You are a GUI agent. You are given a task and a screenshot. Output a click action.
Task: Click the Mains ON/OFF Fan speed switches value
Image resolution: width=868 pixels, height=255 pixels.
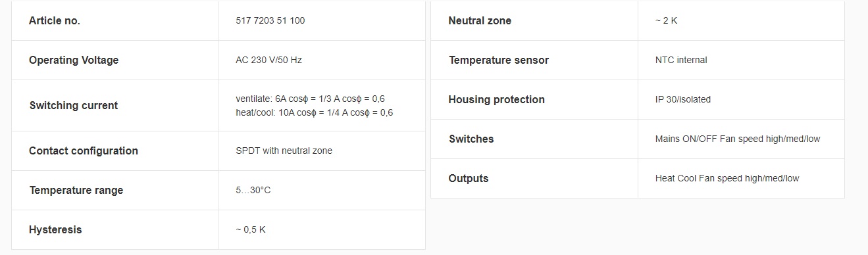(738, 139)
